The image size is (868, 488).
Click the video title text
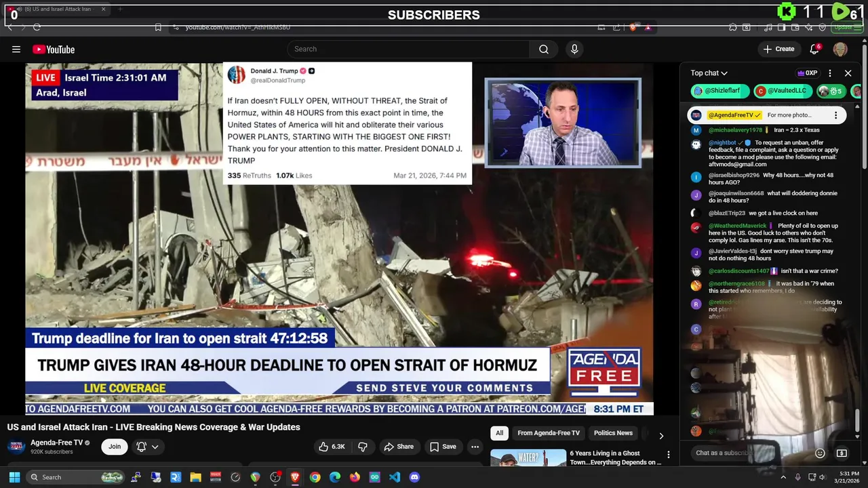[x=154, y=427]
